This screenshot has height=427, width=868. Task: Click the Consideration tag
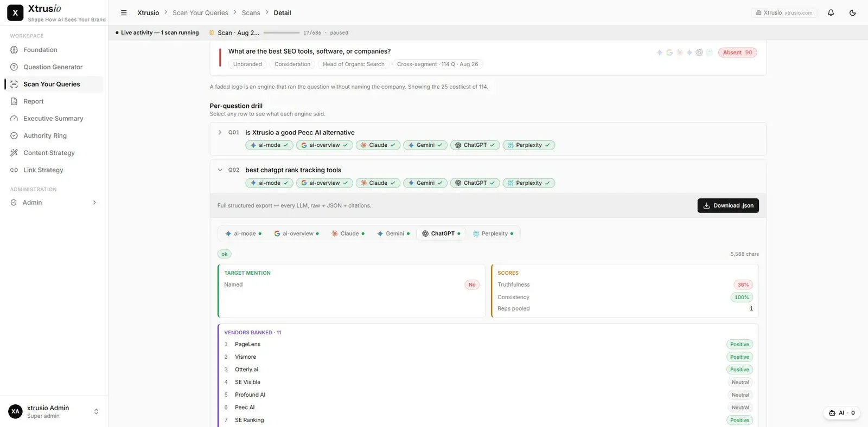[292, 64]
